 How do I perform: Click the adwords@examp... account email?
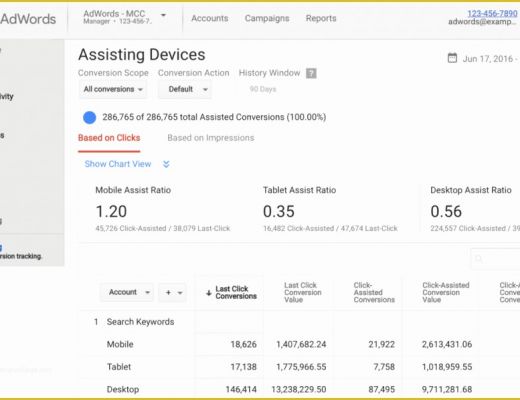click(x=483, y=22)
